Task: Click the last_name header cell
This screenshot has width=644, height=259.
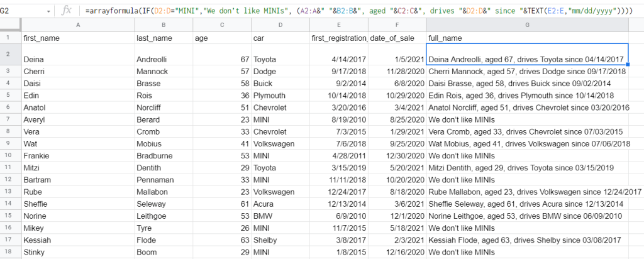Action: (164, 38)
